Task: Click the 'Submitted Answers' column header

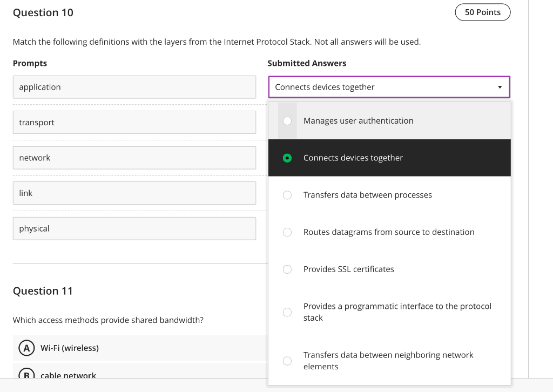Action: point(307,63)
